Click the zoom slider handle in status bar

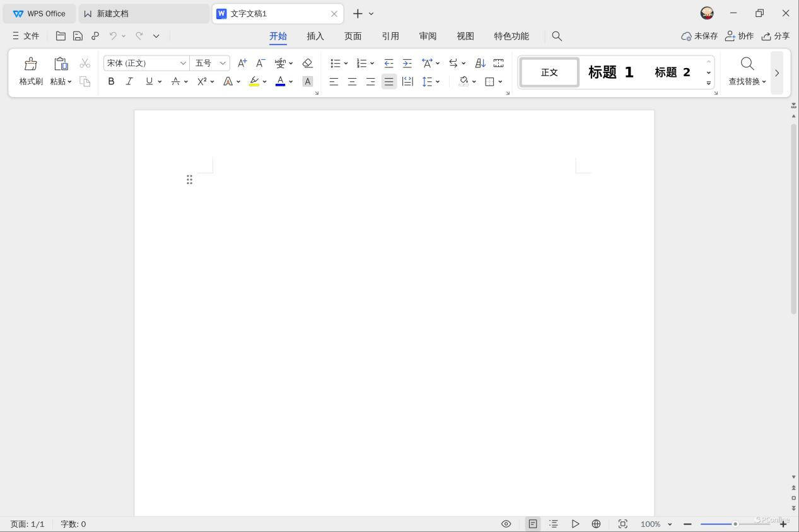735,524
